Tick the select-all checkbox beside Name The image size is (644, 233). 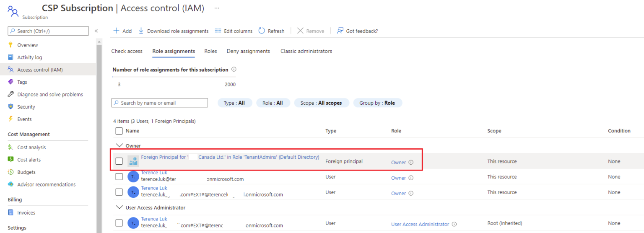click(119, 131)
